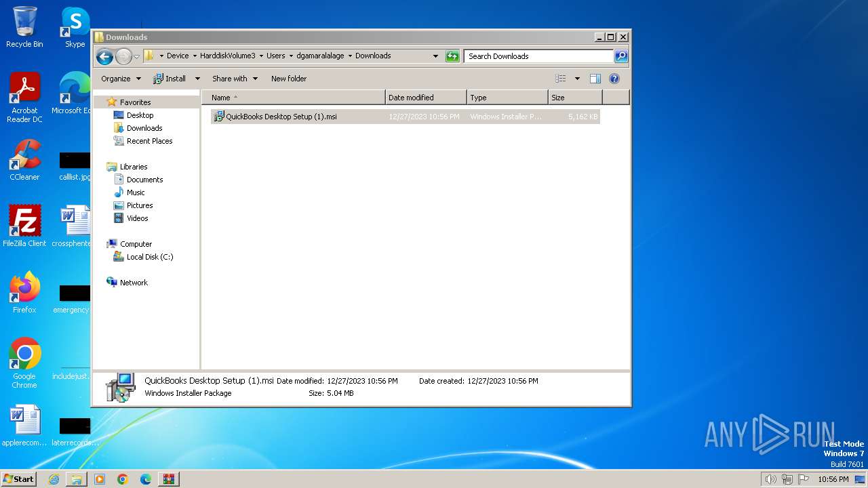868x488 pixels.
Task: Click the applerecom Word document icon
Action: 24,426
